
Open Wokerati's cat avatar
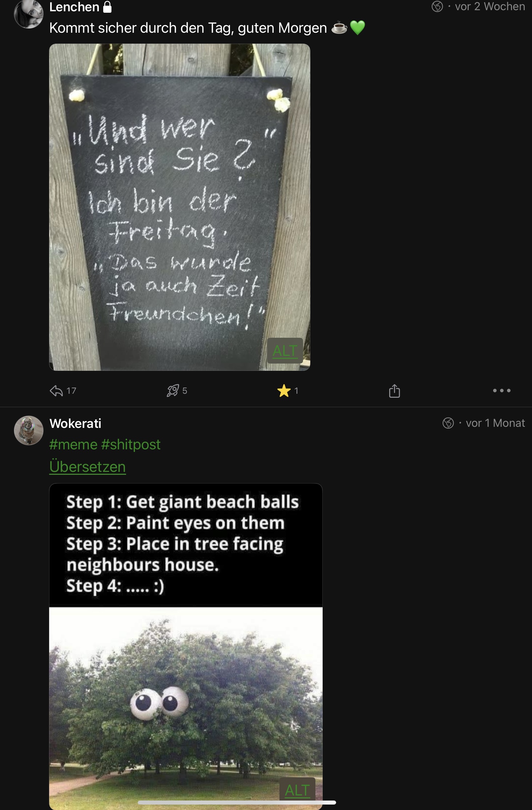pos(28,430)
